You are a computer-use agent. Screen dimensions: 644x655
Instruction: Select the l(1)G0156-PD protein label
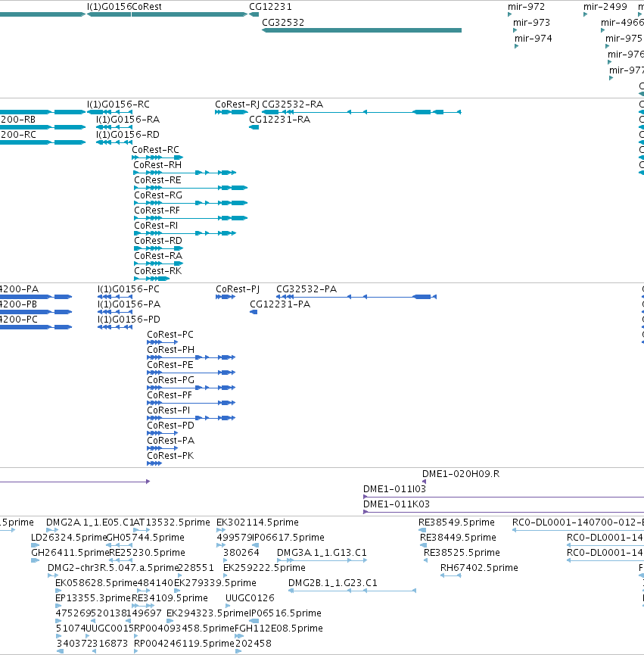click(129, 319)
